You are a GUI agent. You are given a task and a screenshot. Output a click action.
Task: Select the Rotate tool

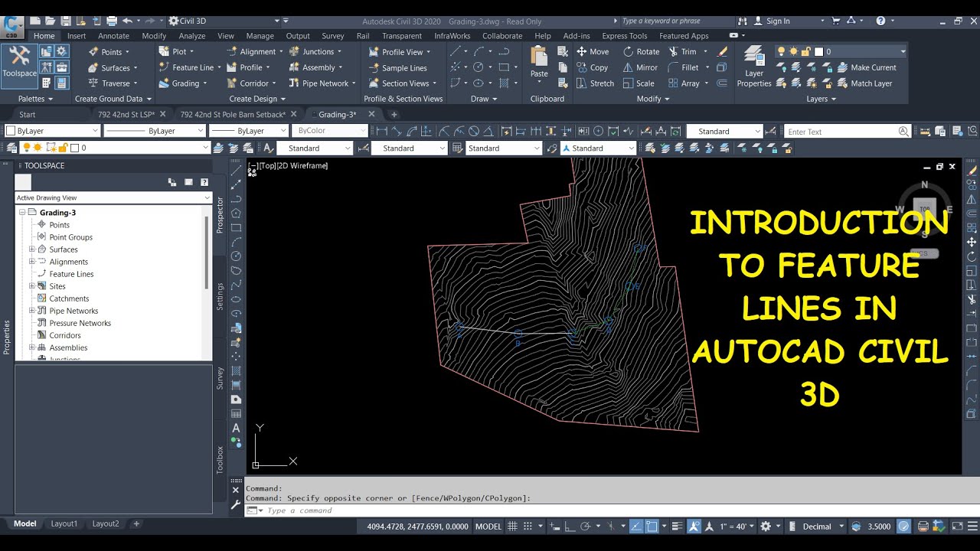[641, 51]
